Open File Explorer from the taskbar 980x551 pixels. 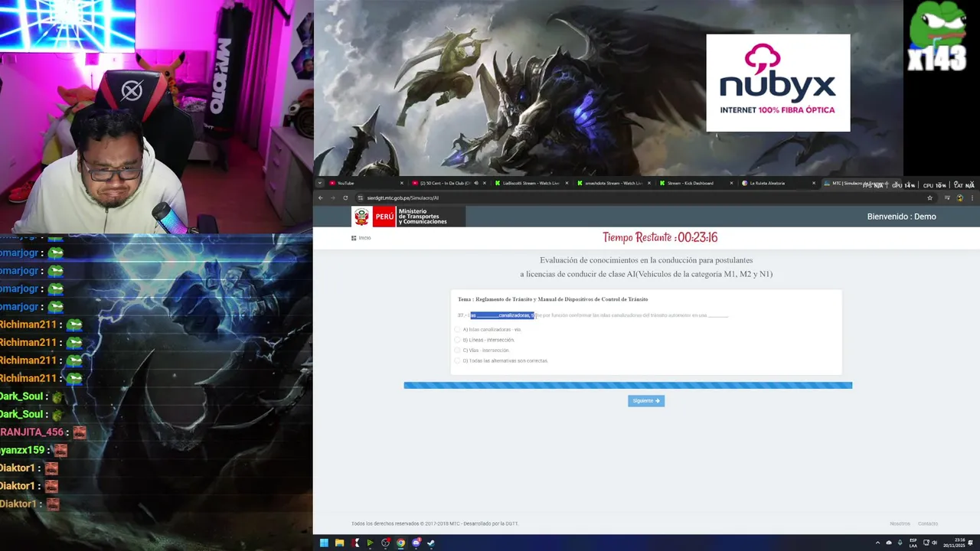coord(339,543)
